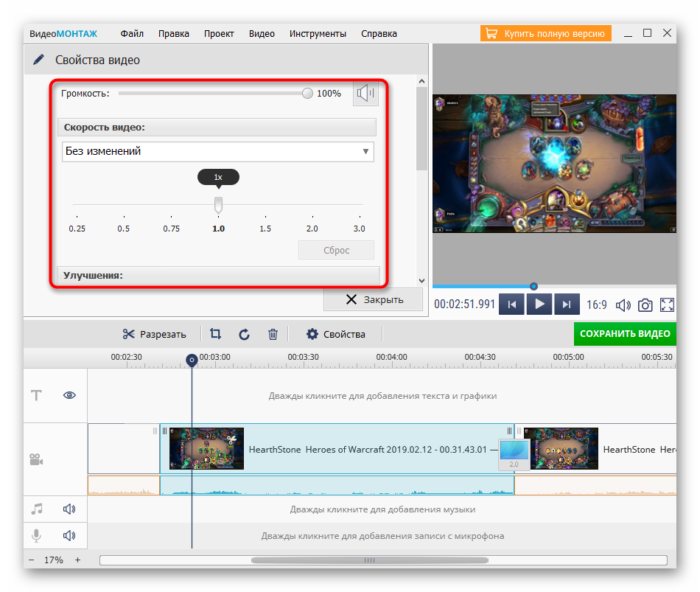Click the crop tool icon in timeline toolbar
This screenshot has height=592, width=700.
pyautogui.click(x=215, y=334)
